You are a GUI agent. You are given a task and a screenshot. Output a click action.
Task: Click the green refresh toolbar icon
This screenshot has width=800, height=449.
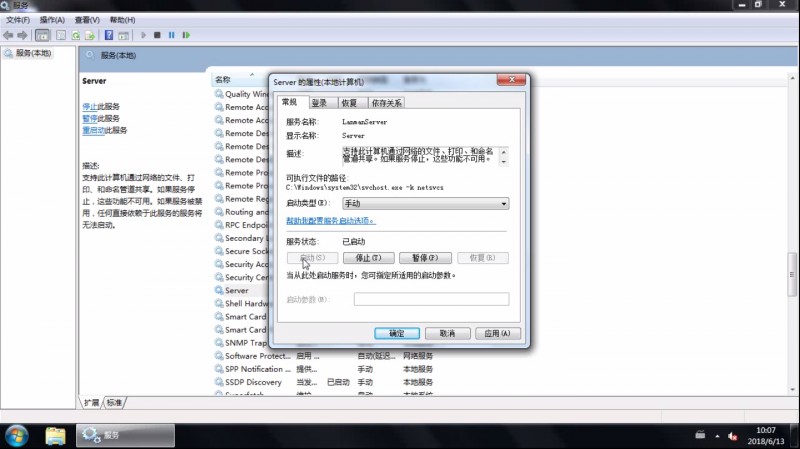click(76, 35)
